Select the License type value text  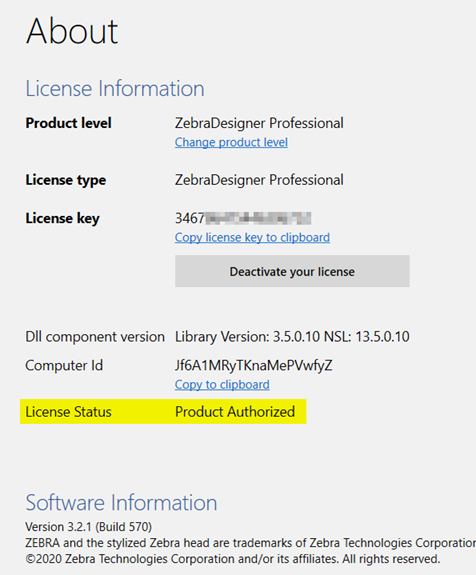[259, 180]
